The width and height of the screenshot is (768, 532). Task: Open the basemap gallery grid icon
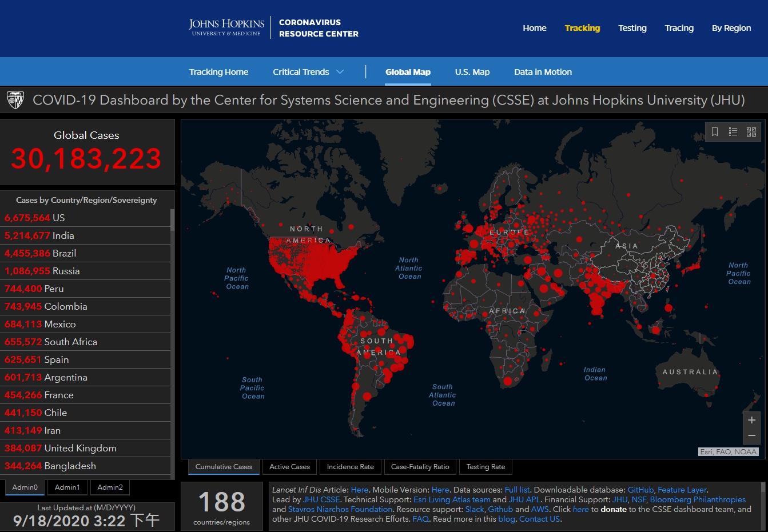point(751,132)
